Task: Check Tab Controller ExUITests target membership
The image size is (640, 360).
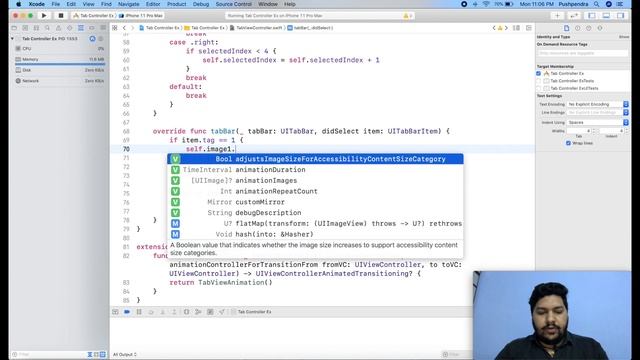Action: click(x=539, y=88)
